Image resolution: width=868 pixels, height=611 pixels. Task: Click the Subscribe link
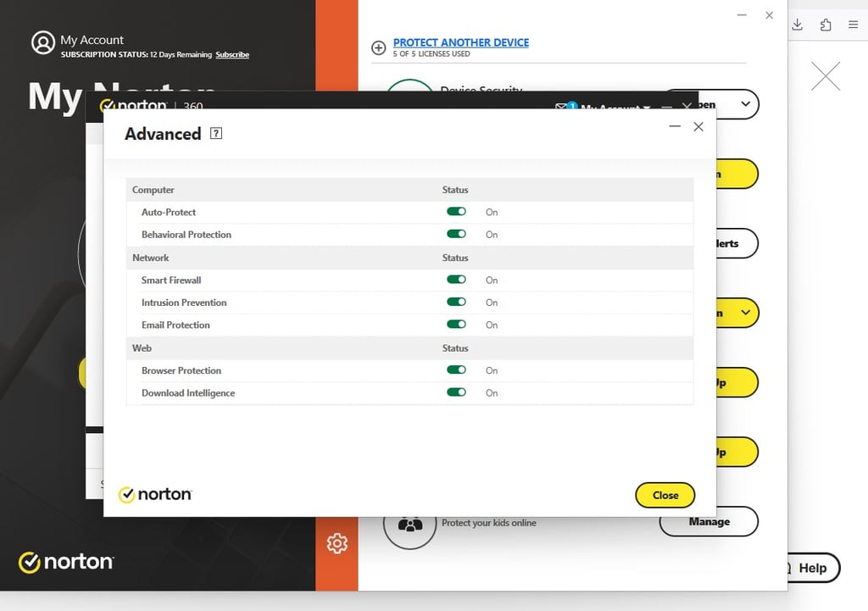coord(232,54)
